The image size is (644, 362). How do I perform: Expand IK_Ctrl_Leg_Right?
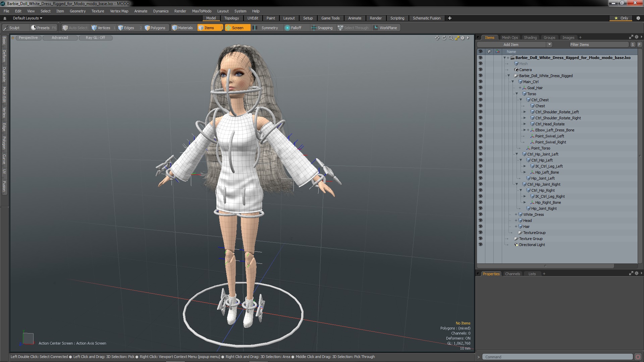point(525,196)
